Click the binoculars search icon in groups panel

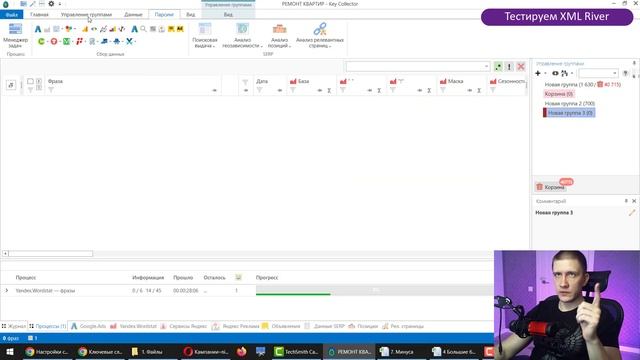point(564,73)
